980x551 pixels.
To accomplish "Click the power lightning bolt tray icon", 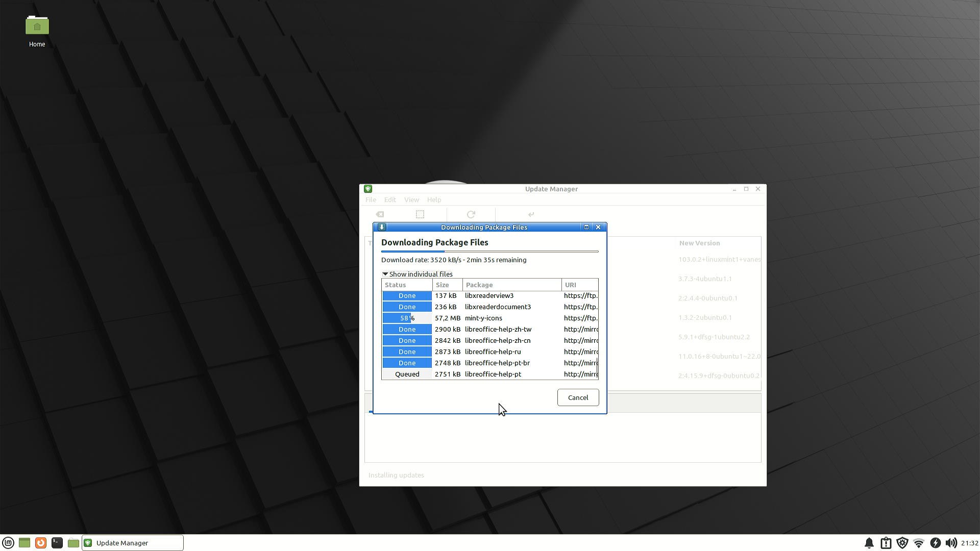I will point(935,543).
